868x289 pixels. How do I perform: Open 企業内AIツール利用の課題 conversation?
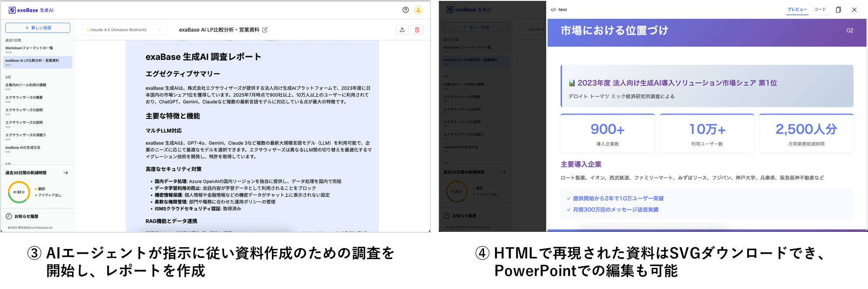click(25, 85)
